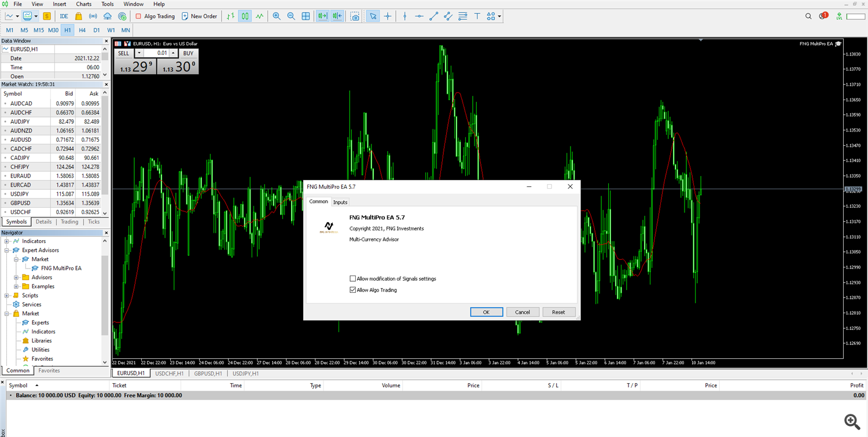Open the Insert menu
The image size is (868, 437).
tap(60, 4)
